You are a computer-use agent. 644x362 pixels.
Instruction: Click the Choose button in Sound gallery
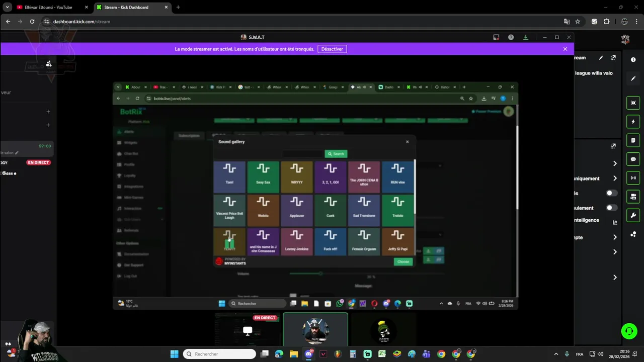403,261
